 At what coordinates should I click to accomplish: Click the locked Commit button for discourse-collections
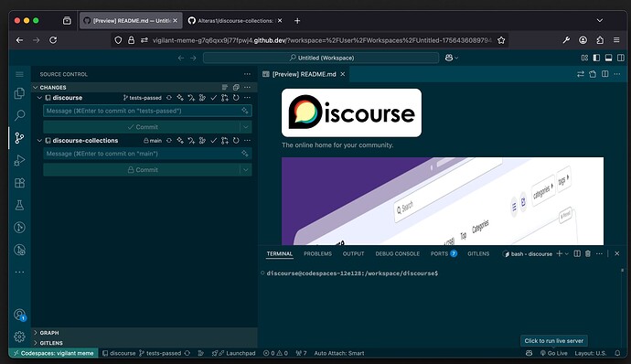[x=142, y=170]
